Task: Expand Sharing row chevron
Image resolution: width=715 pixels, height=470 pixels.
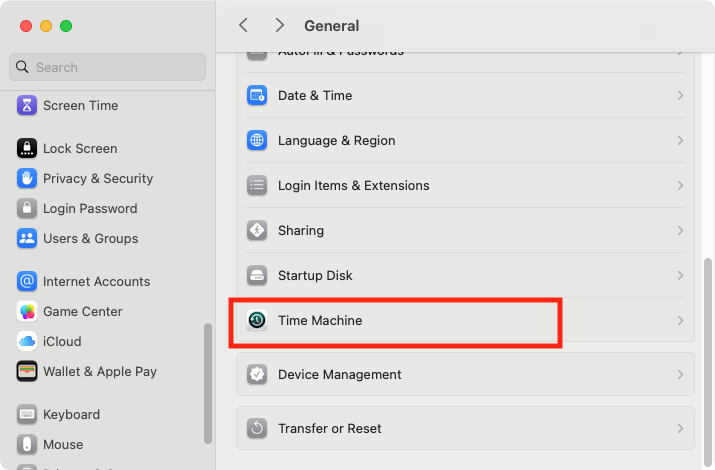Action: 680,230
